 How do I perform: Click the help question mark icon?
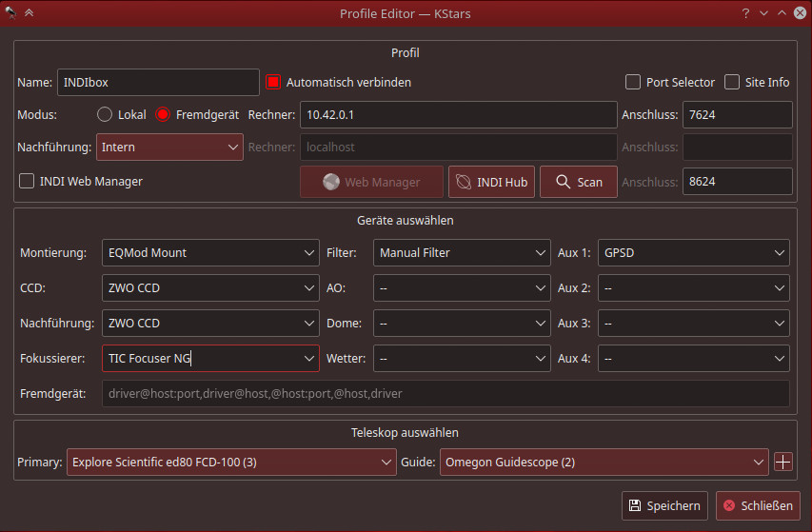pyautogui.click(x=745, y=13)
